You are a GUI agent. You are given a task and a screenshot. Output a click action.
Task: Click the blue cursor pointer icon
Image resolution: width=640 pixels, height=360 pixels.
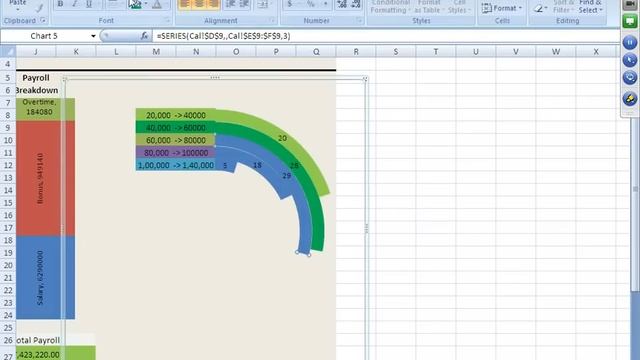(x=630, y=60)
